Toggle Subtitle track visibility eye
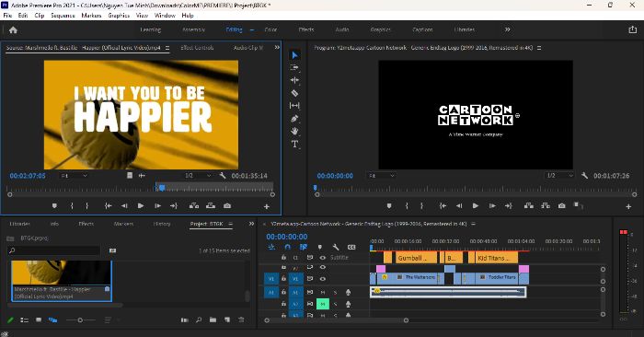The height and width of the screenshot is (337, 644). click(x=322, y=258)
